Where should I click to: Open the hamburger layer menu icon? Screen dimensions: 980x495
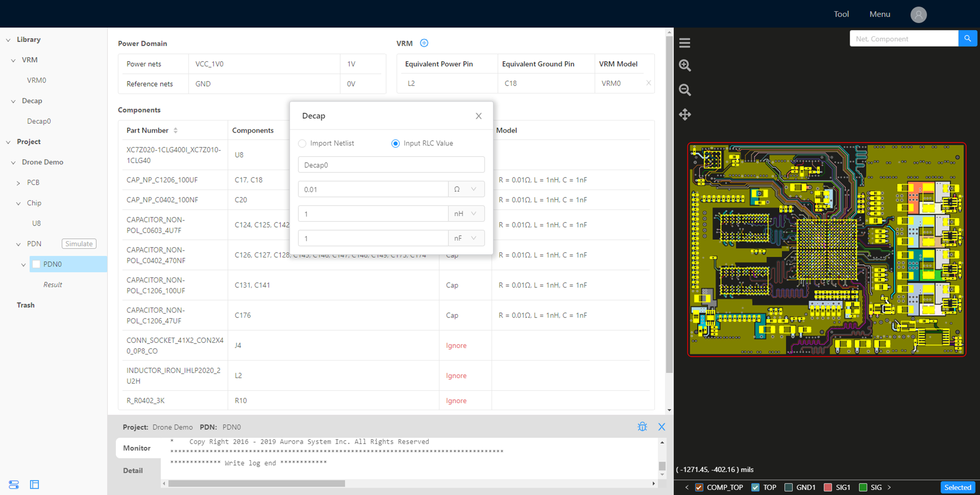tap(684, 43)
